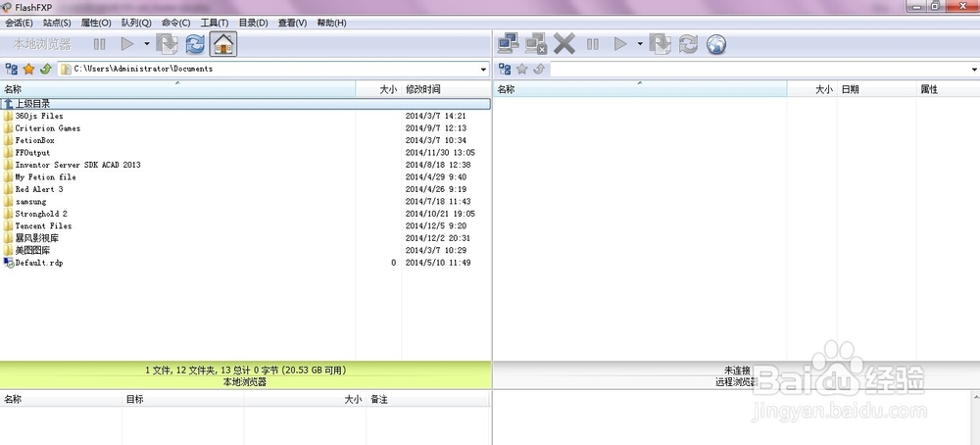The width and height of the screenshot is (980, 445).
Task: Sort remote list by 属性 column
Action: tap(948, 89)
